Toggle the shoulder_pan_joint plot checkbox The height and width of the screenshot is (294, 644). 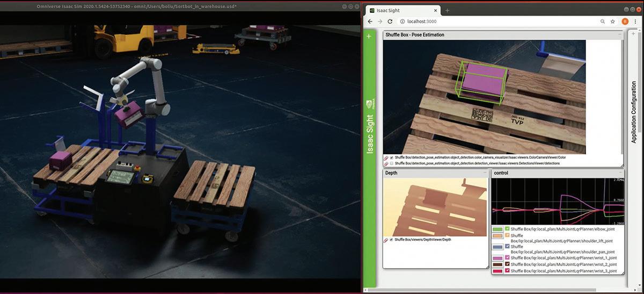507,247
